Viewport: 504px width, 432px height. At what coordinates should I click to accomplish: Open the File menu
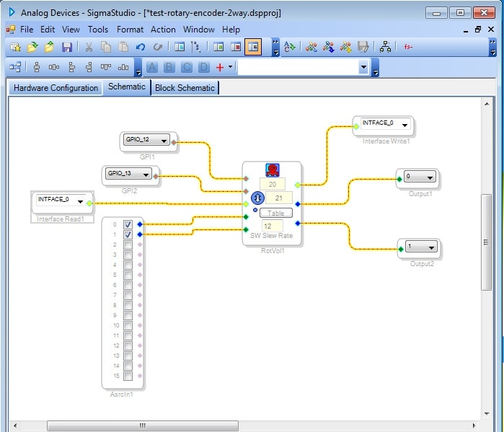[27, 30]
